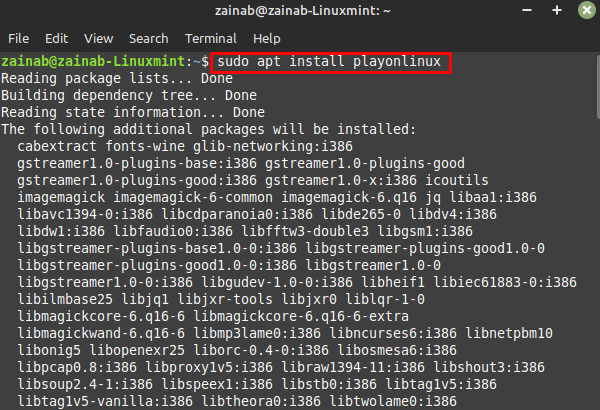Click the word playonlinux in the command

click(x=397, y=62)
